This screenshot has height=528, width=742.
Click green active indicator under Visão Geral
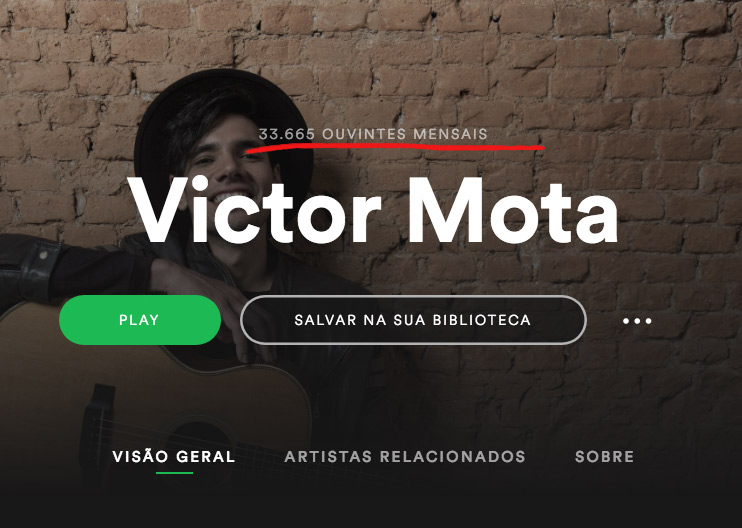pyautogui.click(x=174, y=473)
